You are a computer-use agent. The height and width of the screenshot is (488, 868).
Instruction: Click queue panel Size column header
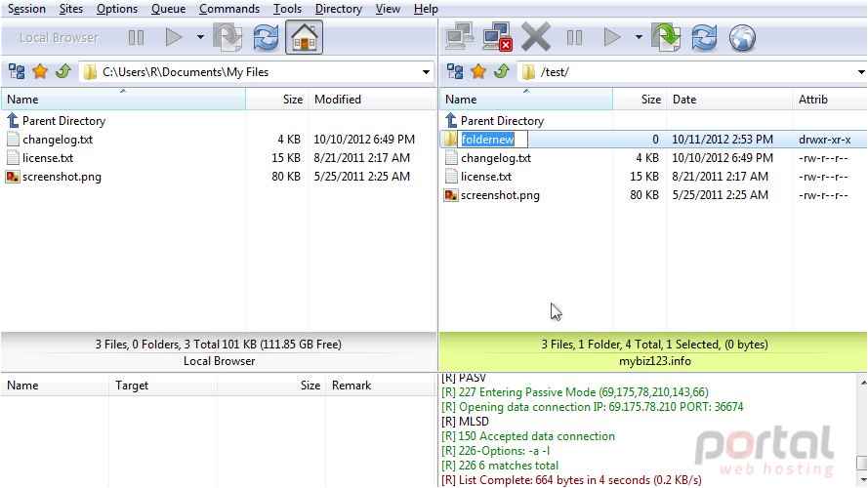coord(271,386)
